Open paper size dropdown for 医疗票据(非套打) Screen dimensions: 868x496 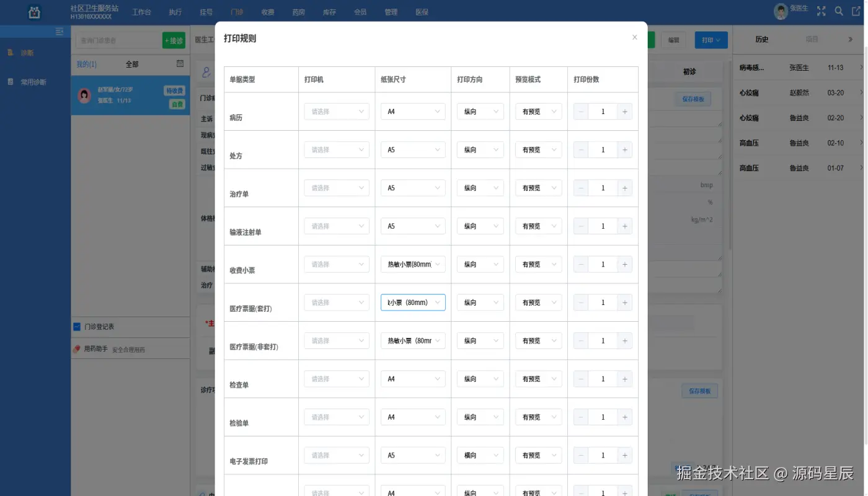tap(413, 340)
